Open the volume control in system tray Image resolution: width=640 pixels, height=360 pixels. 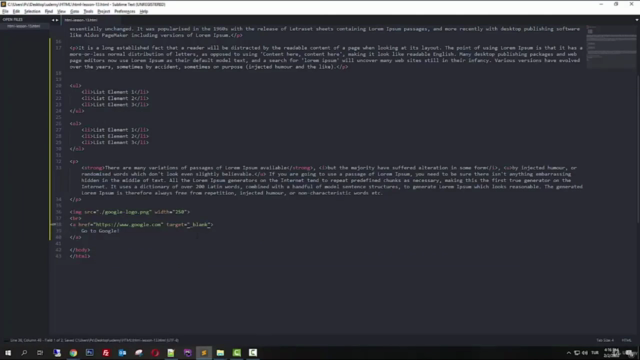[x=585, y=353]
